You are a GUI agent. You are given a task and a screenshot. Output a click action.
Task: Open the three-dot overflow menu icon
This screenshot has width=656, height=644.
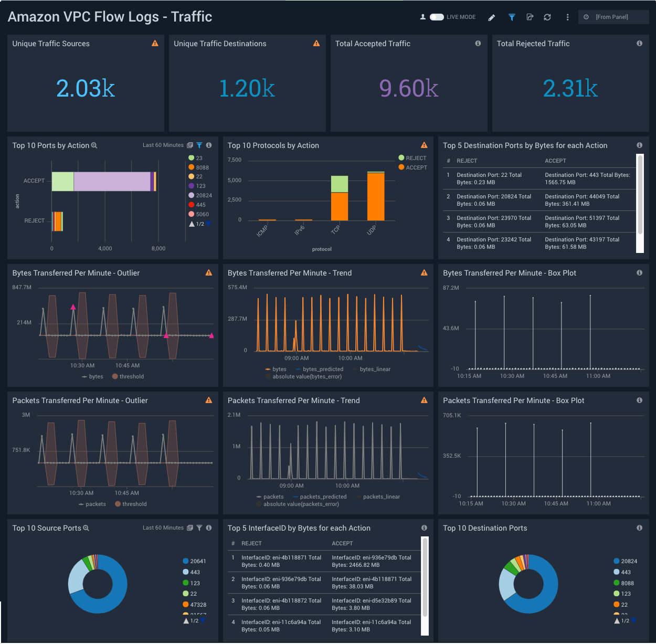(x=567, y=17)
